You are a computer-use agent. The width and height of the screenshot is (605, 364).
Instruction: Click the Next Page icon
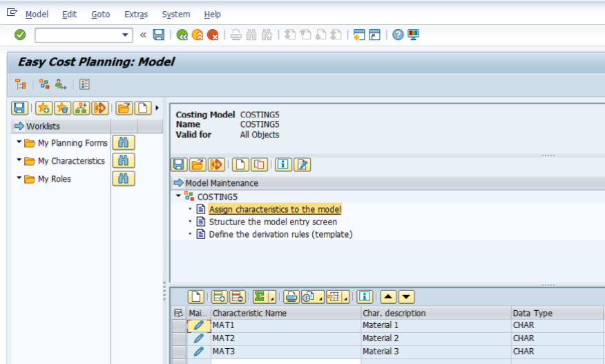[320, 35]
